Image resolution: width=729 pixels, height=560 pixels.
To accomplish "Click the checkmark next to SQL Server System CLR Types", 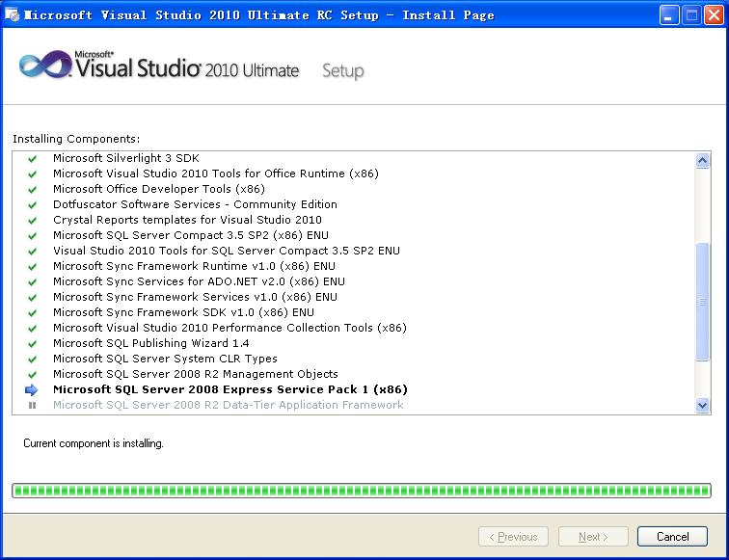I will (x=32, y=359).
